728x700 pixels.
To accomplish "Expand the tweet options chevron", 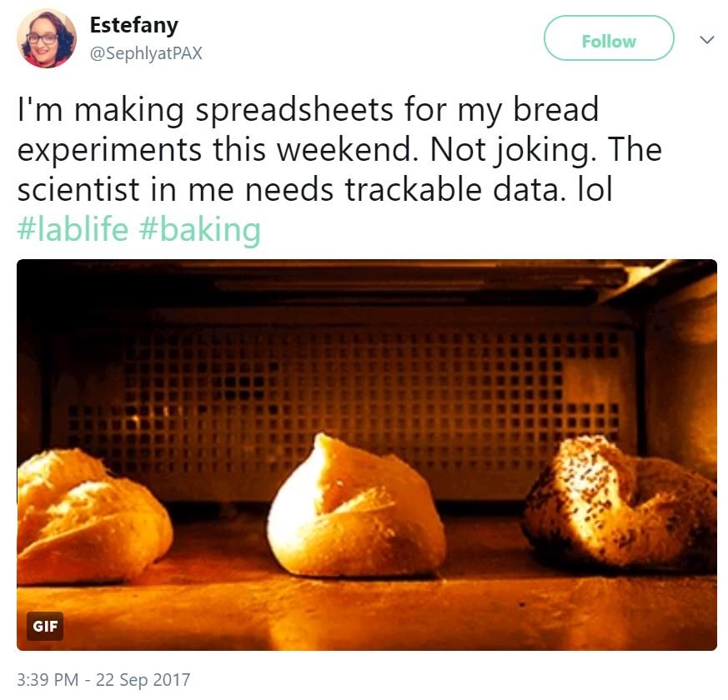I will 705,39.
